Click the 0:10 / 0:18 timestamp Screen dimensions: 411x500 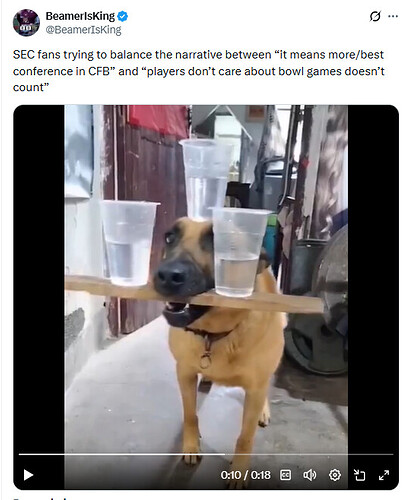point(245,475)
